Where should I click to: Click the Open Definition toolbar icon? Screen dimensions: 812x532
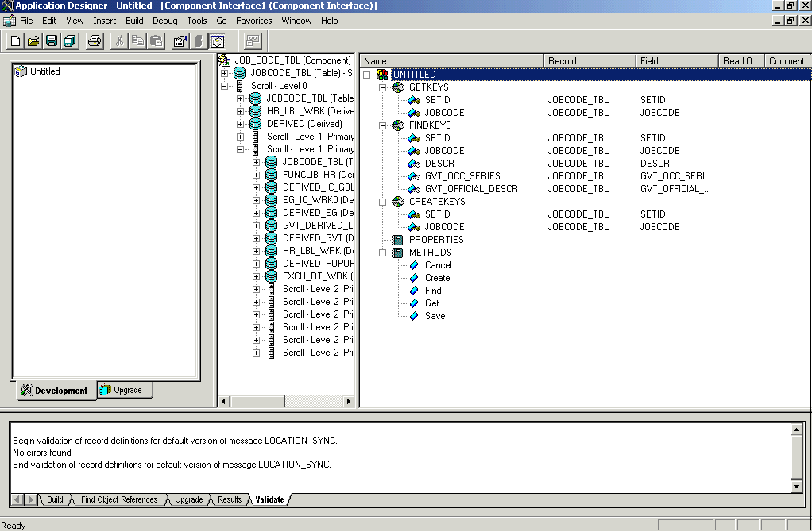pyautogui.click(x=32, y=40)
